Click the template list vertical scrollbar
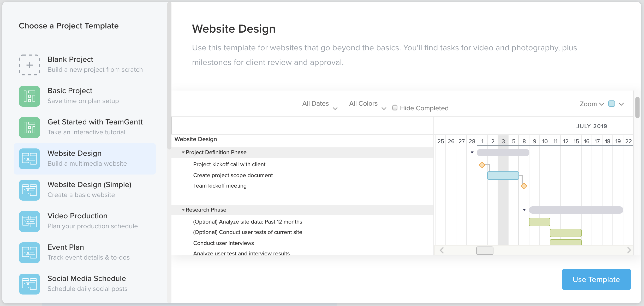The width and height of the screenshot is (644, 306). tap(169, 76)
